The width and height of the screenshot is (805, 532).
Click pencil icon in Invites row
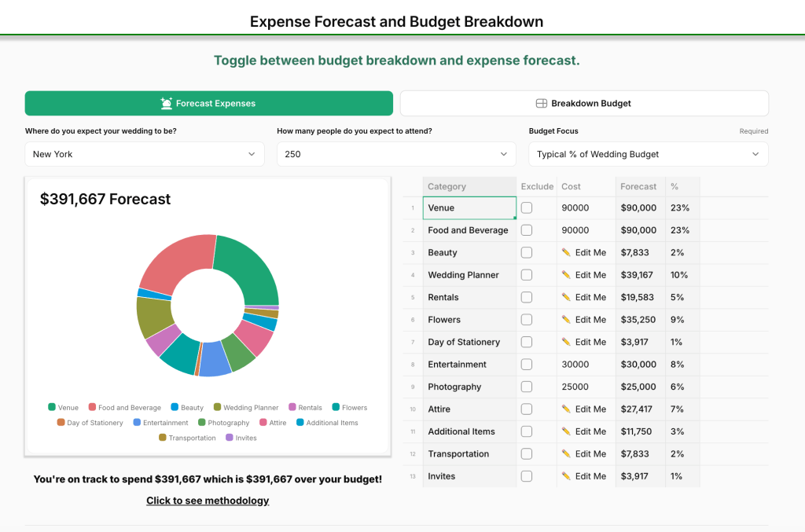566,476
